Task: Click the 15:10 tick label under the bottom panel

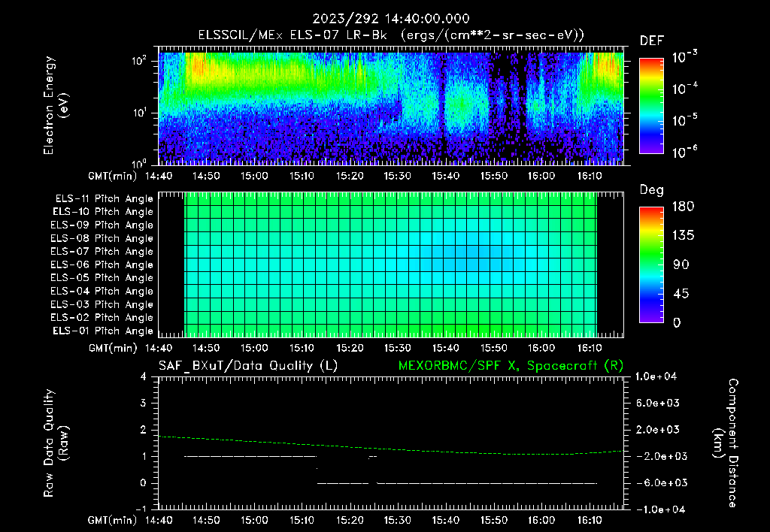Action: (x=302, y=520)
